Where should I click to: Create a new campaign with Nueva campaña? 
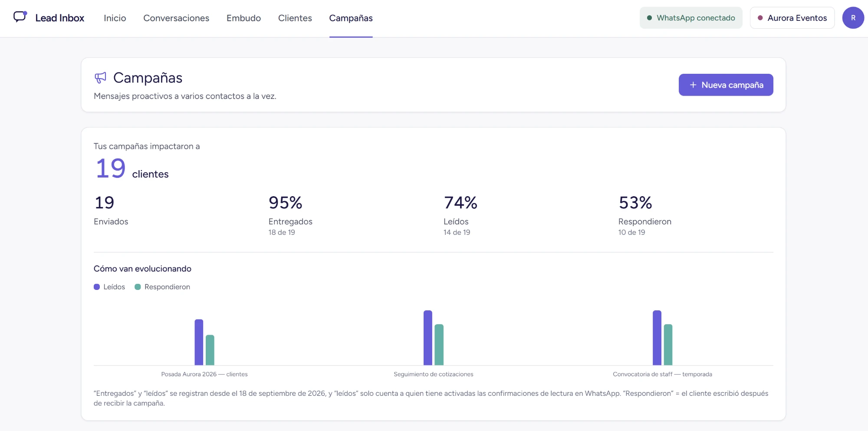coord(726,85)
